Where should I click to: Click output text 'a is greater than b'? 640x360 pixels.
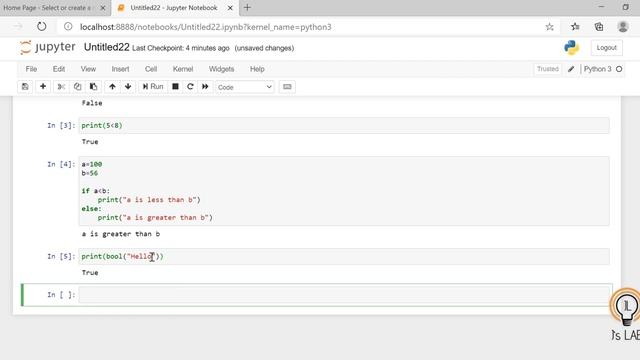[121, 234]
